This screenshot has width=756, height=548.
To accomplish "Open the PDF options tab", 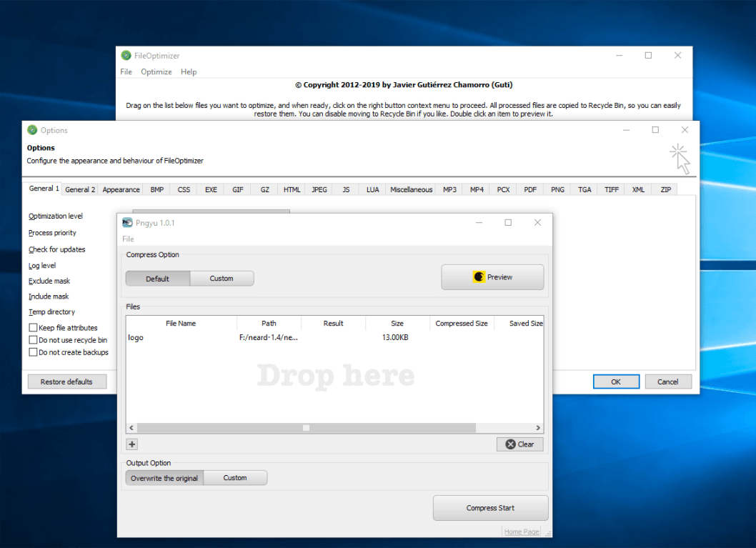I will click(x=530, y=190).
